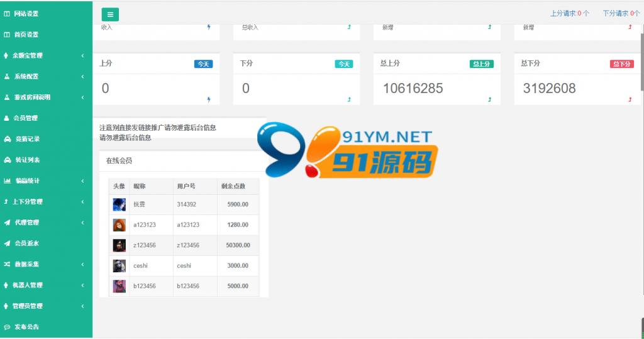Click the avatar of user 314392
644x339 pixels.
[x=119, y=204]
